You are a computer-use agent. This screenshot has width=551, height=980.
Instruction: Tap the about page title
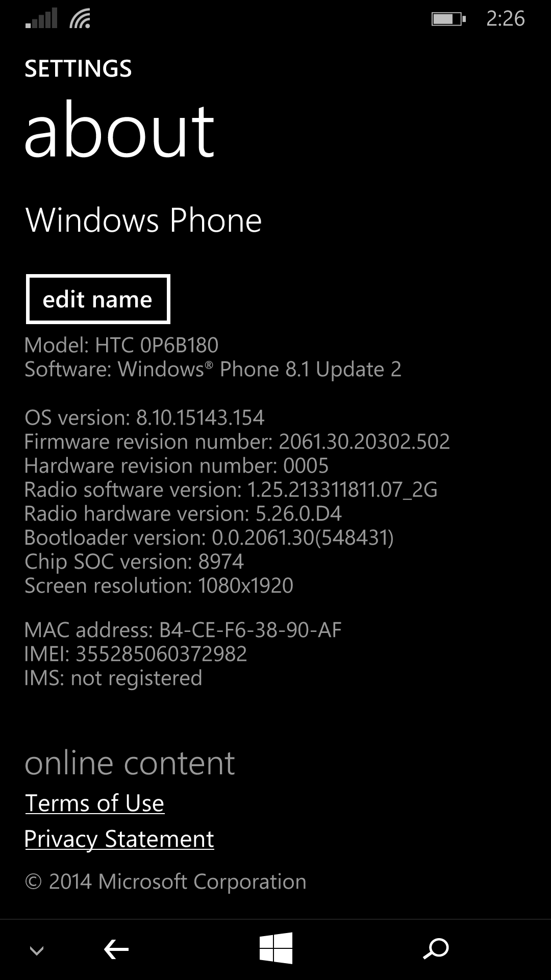point(119,130)
